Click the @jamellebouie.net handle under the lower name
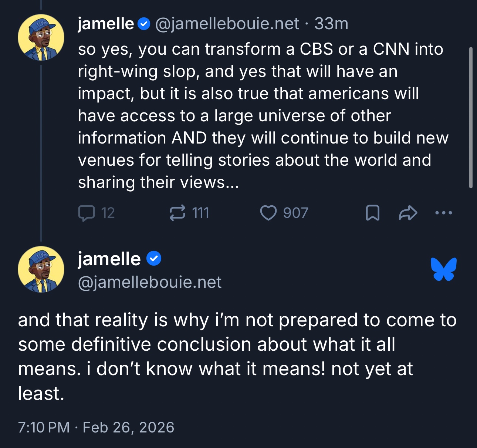 click(x=150, y=282)
